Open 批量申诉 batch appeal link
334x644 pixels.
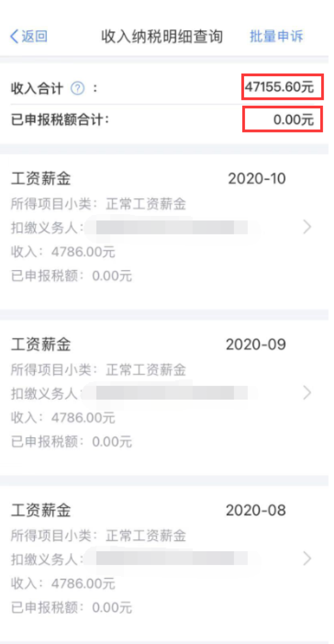[276, 37]
